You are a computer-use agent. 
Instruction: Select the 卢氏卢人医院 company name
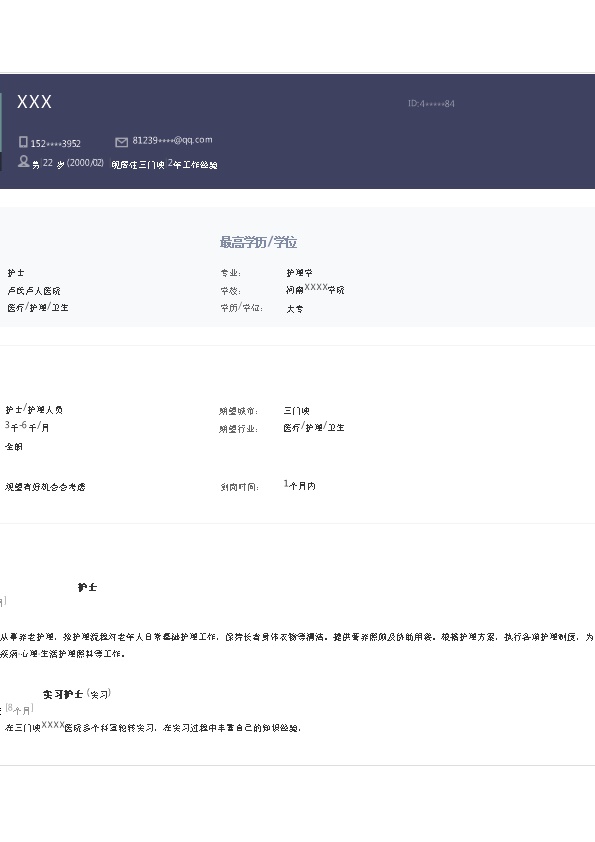click(34, 291)
